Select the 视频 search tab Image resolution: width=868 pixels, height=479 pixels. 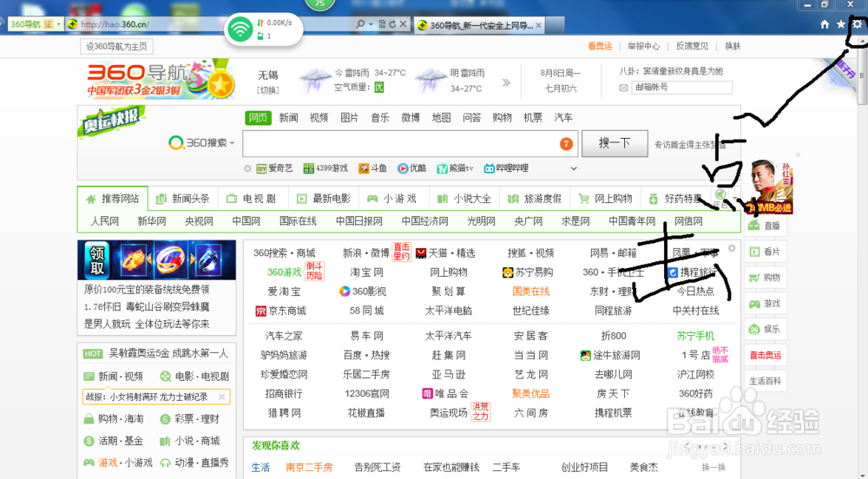[x=319, y=118]
